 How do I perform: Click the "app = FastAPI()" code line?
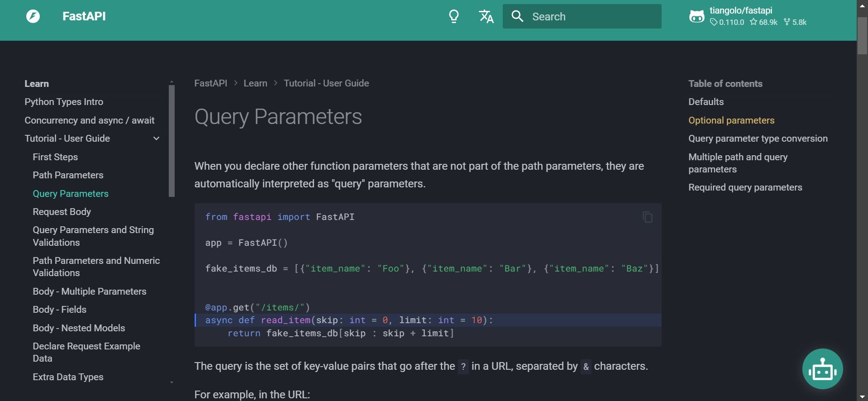(x=246, y=243)
